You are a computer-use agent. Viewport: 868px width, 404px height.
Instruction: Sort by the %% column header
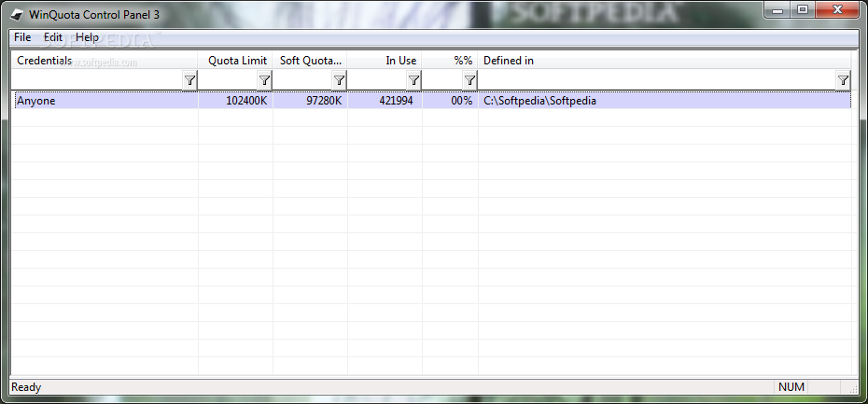(450, 61)
